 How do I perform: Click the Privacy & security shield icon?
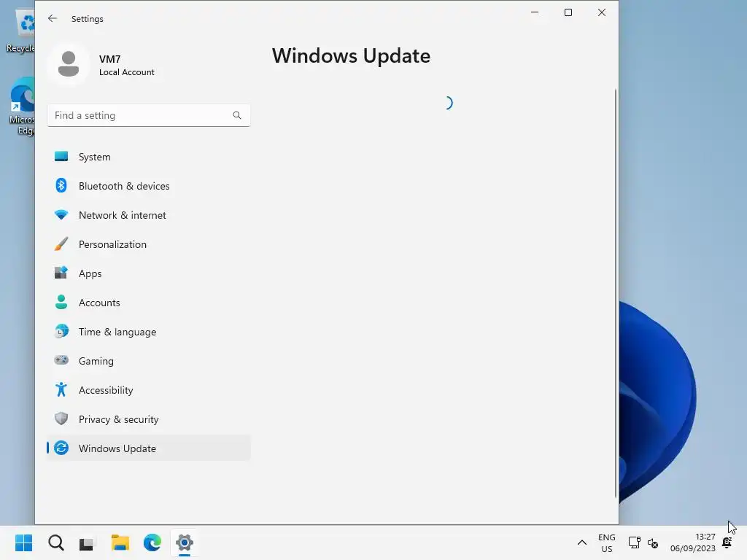click(x=61, y=419)
